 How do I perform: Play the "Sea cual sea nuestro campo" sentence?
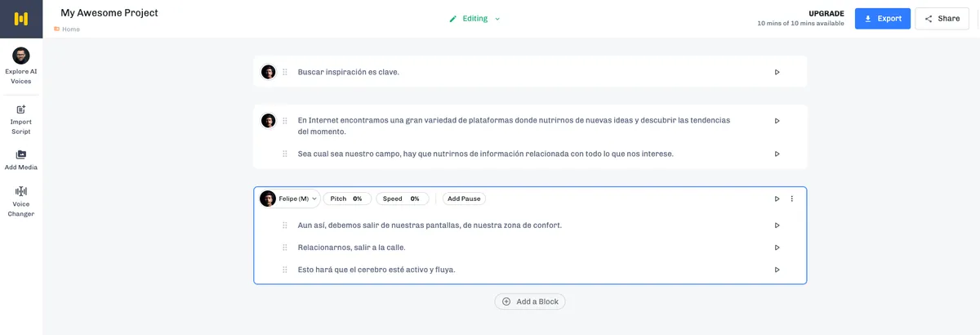pyautogui.click(x=777, y=154)
